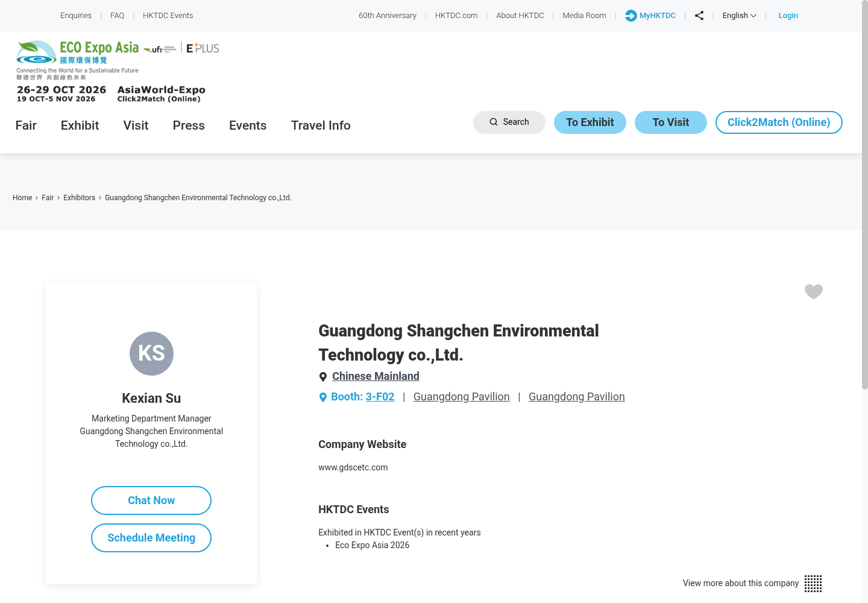The image size is (868, 603).
Task: Click the KS avatar circle
Action: [x=151, y=353]
